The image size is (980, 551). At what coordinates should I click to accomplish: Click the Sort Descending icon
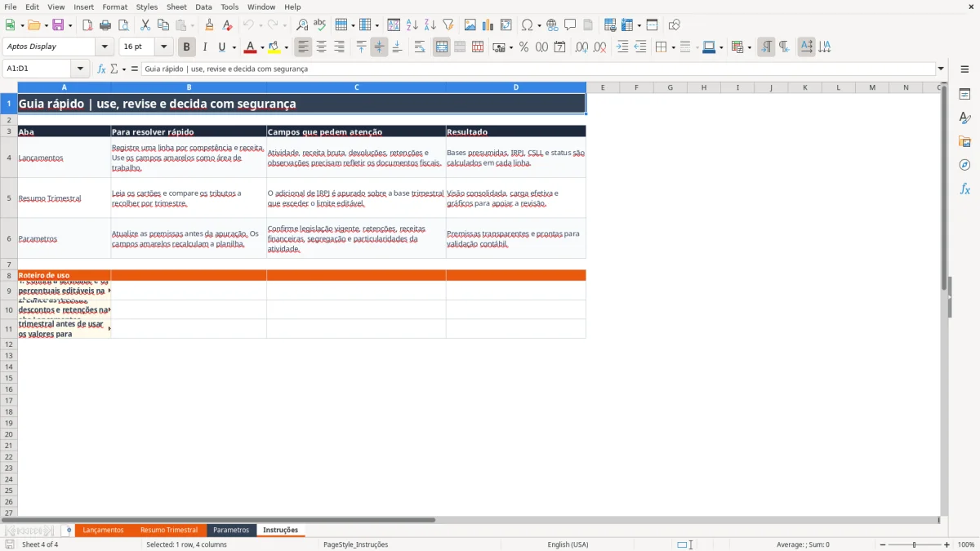(430, 25)
